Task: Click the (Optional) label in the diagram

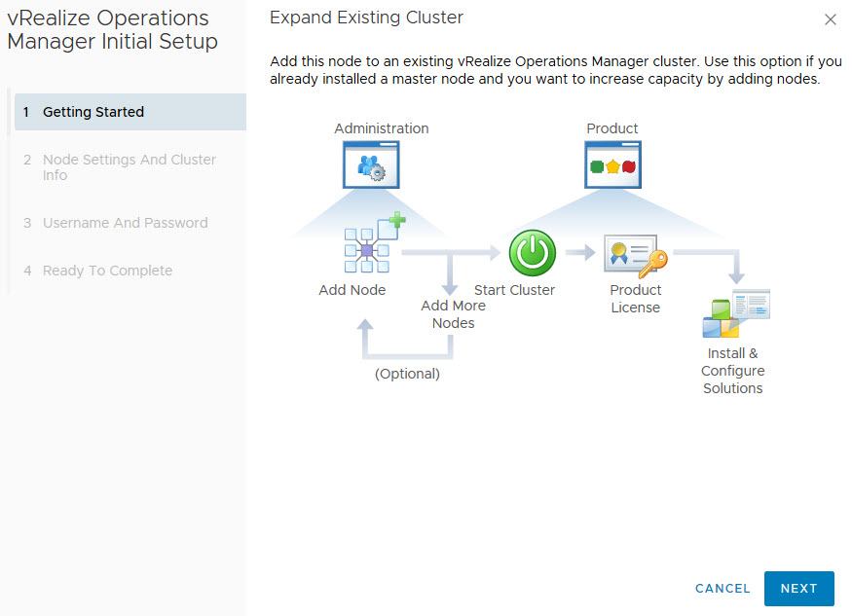Action: pyautogui.click(x=407, y=374)
